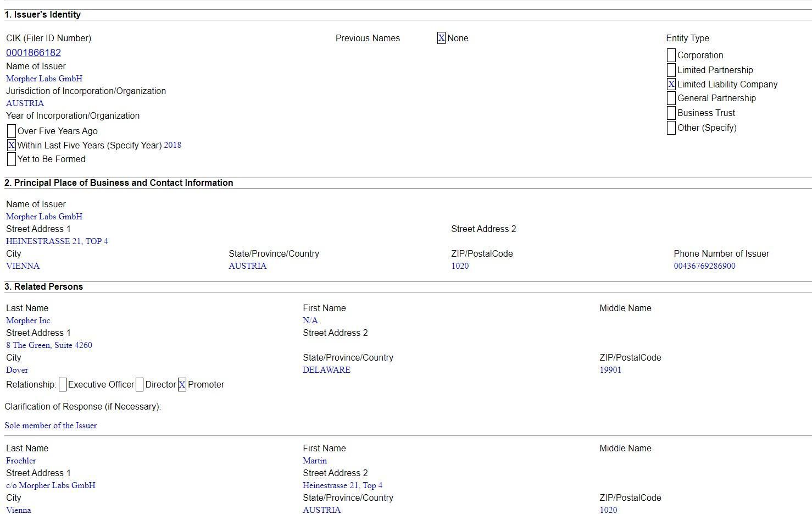The height and width of the screenshot is (514, 812).
Task: Select state value DELAWARE
Action: click(326, 369)
